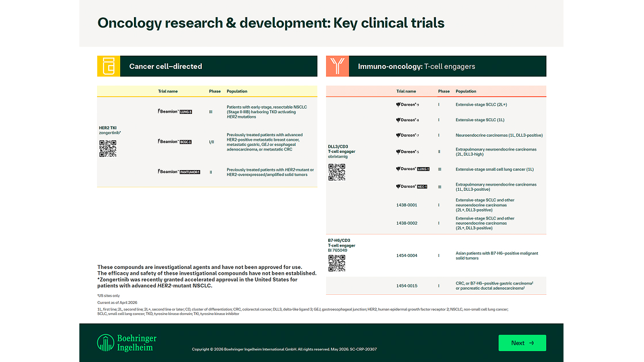Click the DLL3/CD3 T-cell engager label
The width and height of the screenshot is (644, 362).
(x=342, y=152)
